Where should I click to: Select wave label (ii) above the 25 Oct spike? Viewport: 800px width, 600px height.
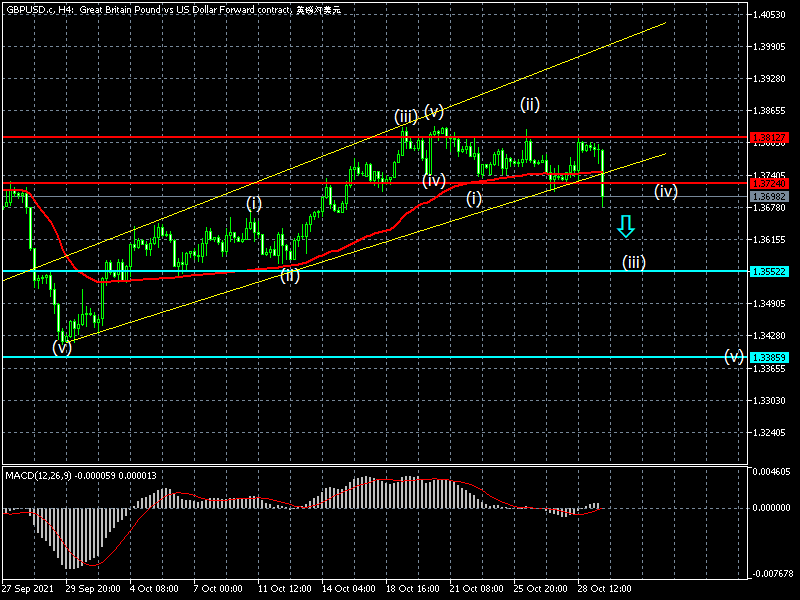coord(530,105)
